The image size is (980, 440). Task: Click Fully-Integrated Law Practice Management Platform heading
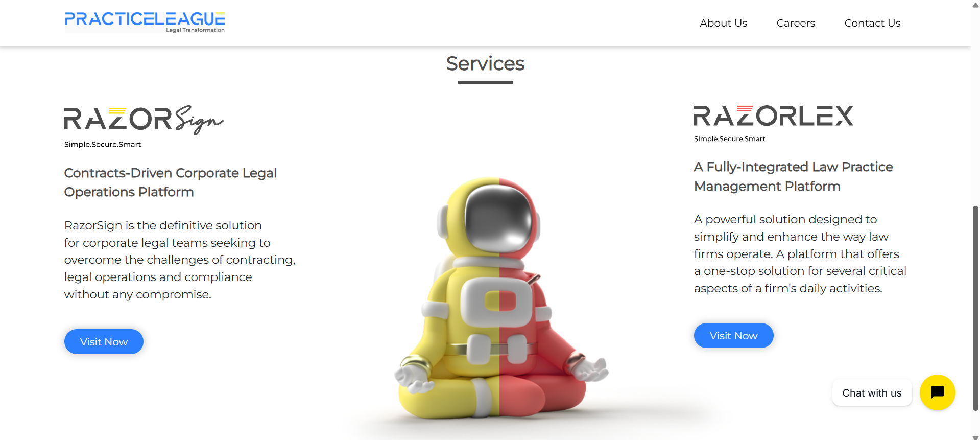pos(793,176)
